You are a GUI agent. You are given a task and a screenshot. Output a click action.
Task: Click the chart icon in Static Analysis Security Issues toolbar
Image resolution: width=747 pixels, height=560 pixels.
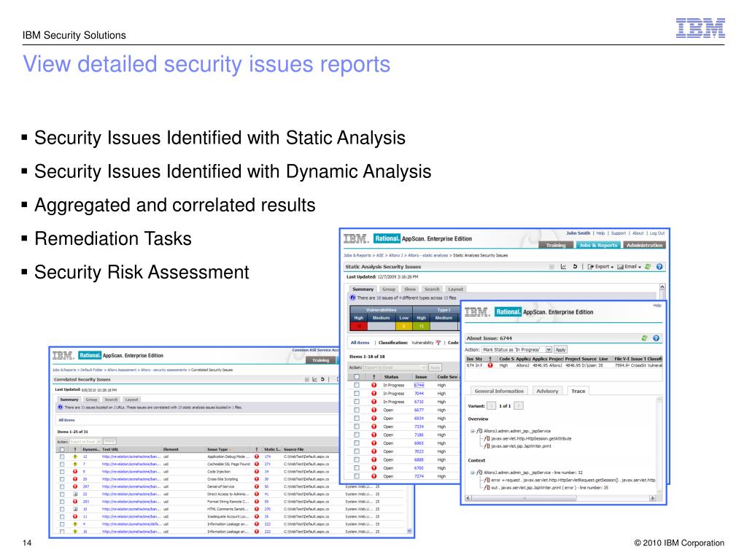tap(563, 267)
